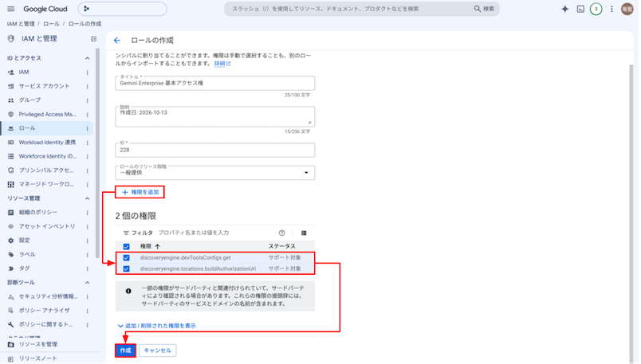Click the IAM と管理 shield icon
641x364 pixels.
click(x=11, y=38)
